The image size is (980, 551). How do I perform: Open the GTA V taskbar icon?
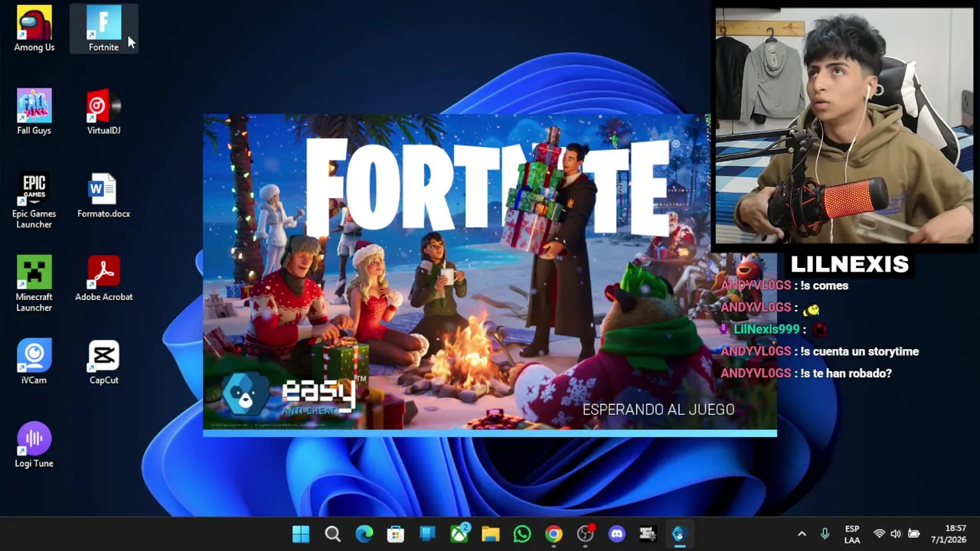(x=648, y=534)
